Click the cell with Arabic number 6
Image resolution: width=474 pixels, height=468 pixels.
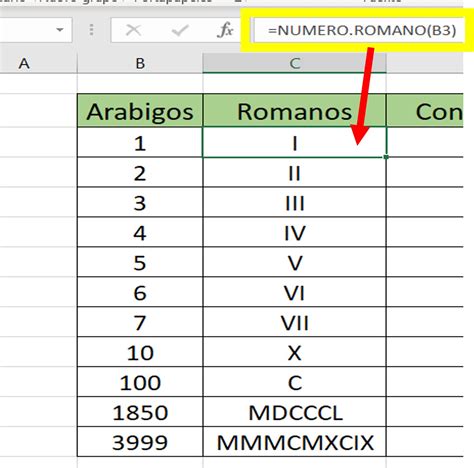click(x=140, y=292)
